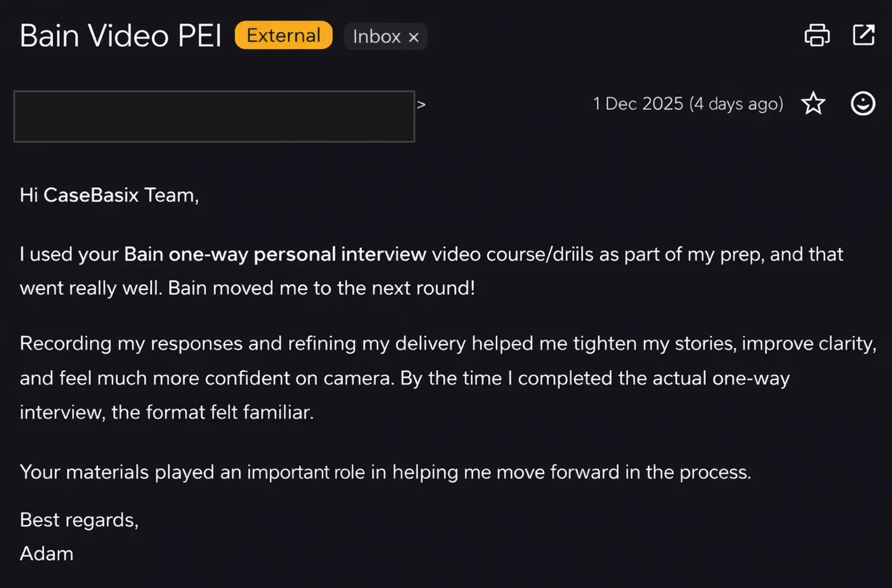Click the Best regards sign-off
This screenshot has height=588, width=892.
[79, 520]
